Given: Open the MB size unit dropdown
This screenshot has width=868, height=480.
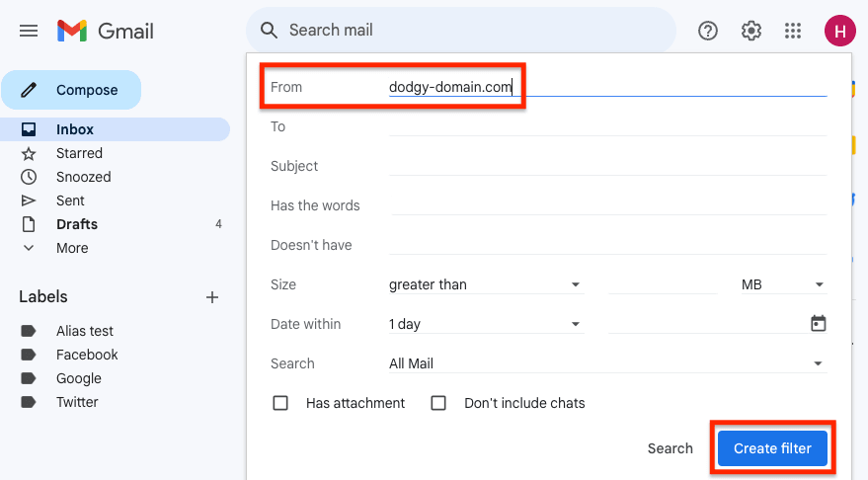Looking at the screenshot, I should click(784, 284).
